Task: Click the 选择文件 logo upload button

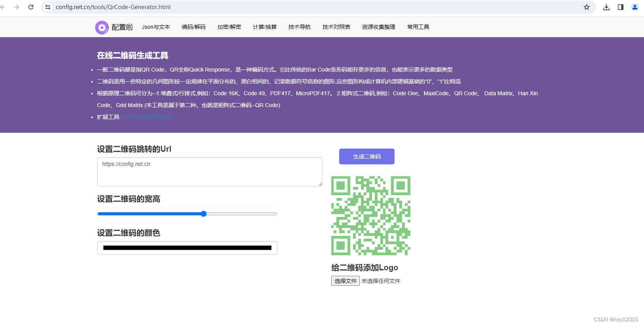Action: coord(346,281)
